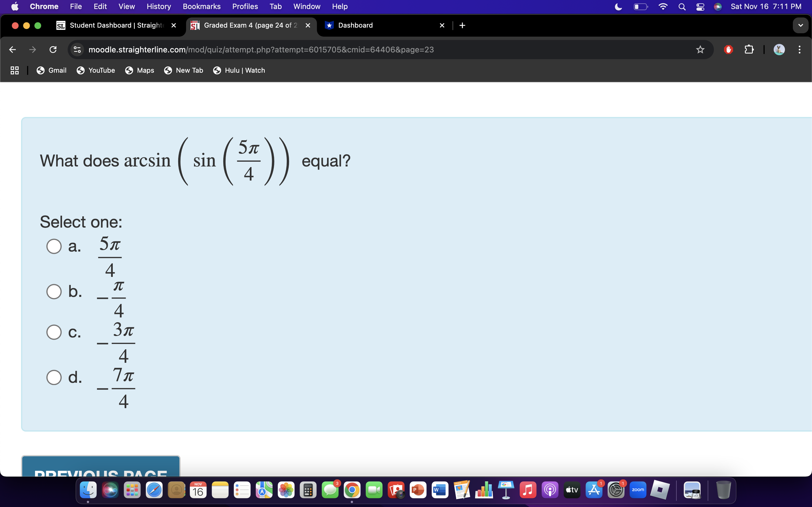Screen dimensions: 812x507
Task: Launch Zoom from the Dock
Action: 638,490
